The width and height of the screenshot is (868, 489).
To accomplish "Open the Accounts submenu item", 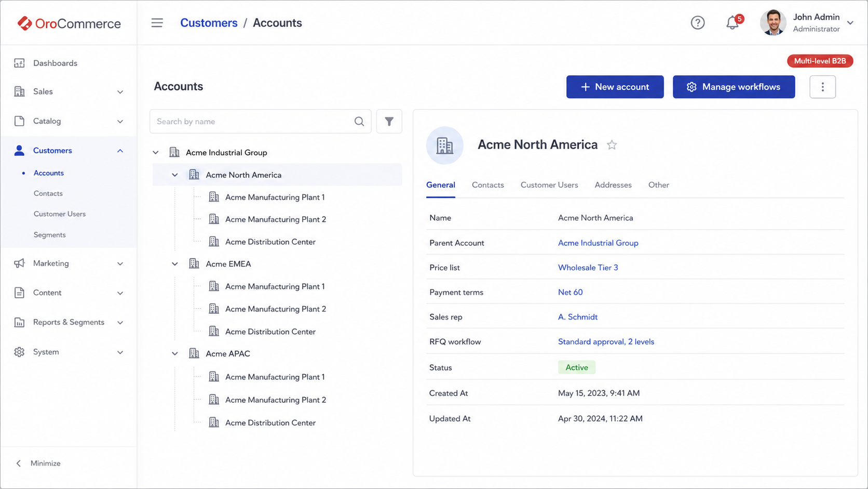I will pyautogui.click(x=49, y=173).
